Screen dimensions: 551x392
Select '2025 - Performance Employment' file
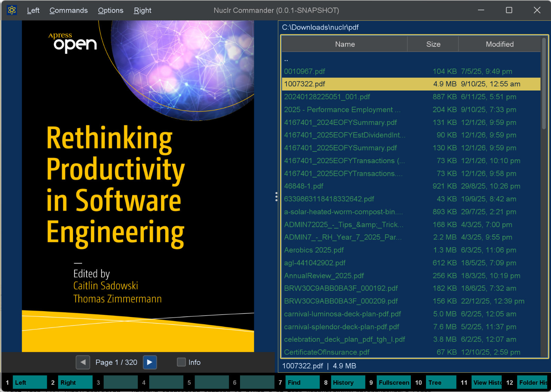(x=411, y=109)
